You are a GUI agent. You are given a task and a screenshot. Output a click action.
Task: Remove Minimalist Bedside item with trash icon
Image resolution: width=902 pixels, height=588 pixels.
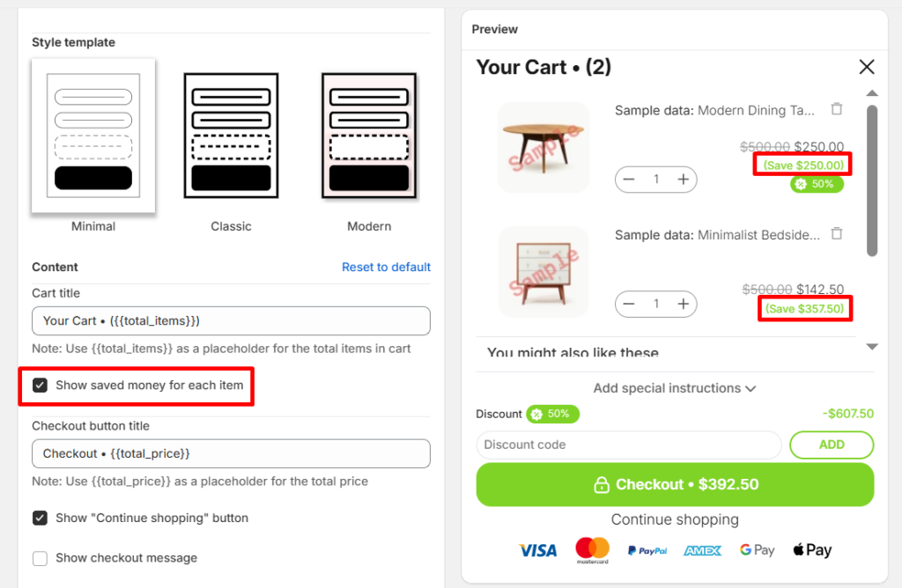837,234
